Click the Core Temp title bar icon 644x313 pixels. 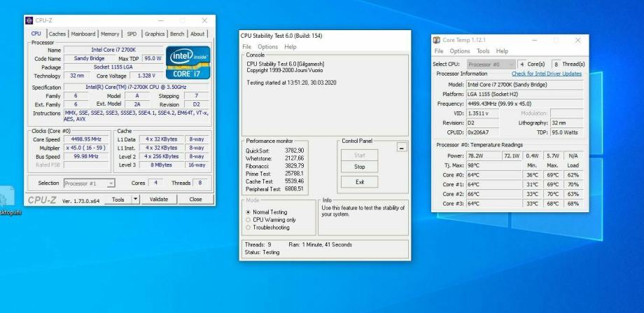tap(437, 40)
